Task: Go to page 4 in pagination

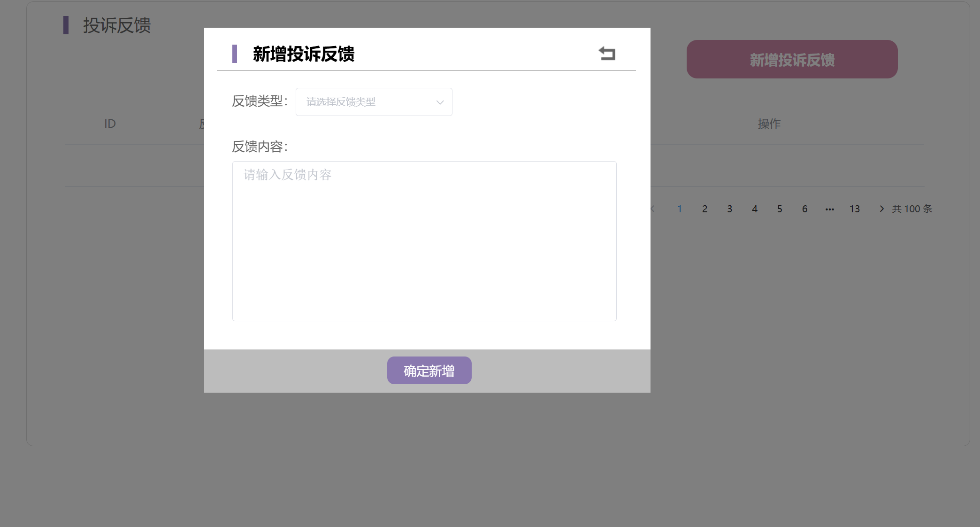Action: coord(755,209)
